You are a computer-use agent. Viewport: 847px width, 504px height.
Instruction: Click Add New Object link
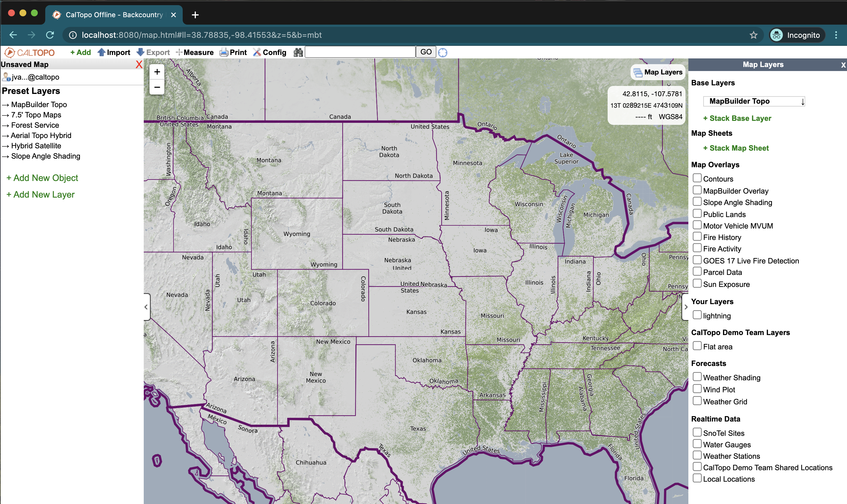(42, 178)
